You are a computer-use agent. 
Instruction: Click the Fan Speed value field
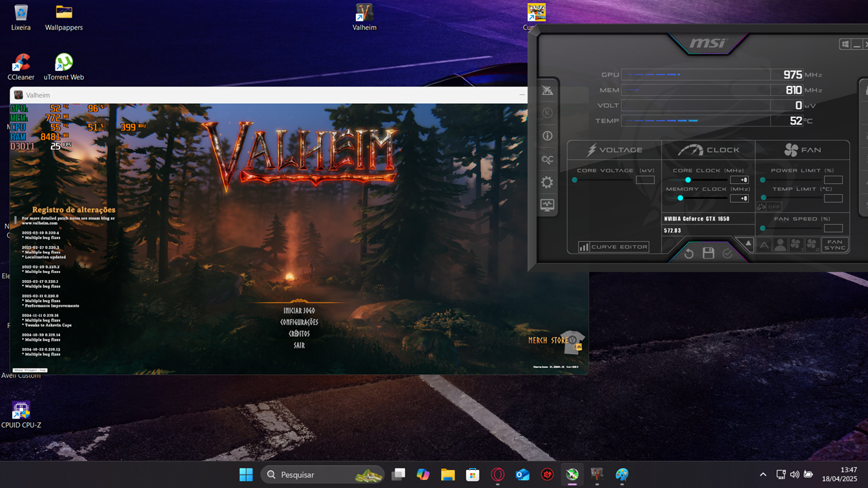pos(833,228)
